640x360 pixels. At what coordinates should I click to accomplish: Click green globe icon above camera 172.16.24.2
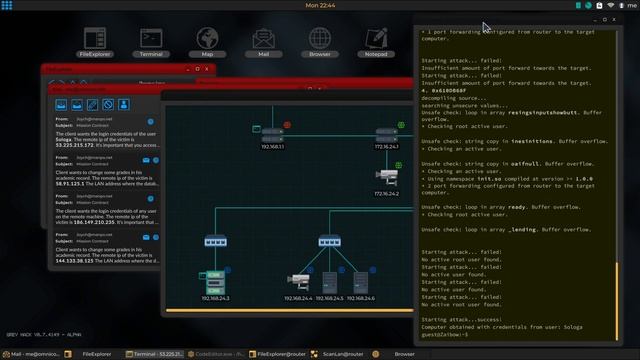398,165
